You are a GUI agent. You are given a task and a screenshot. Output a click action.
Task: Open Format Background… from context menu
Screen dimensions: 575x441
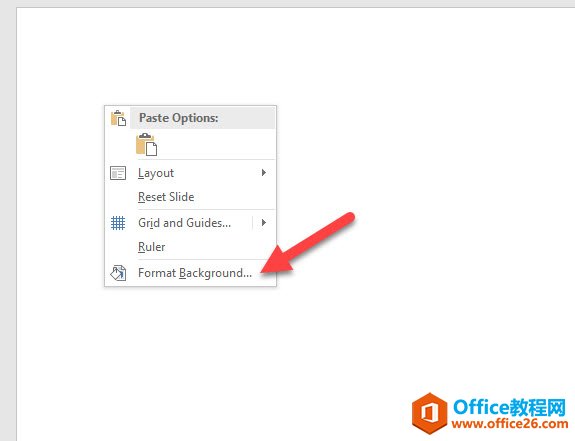click(195, 273)
